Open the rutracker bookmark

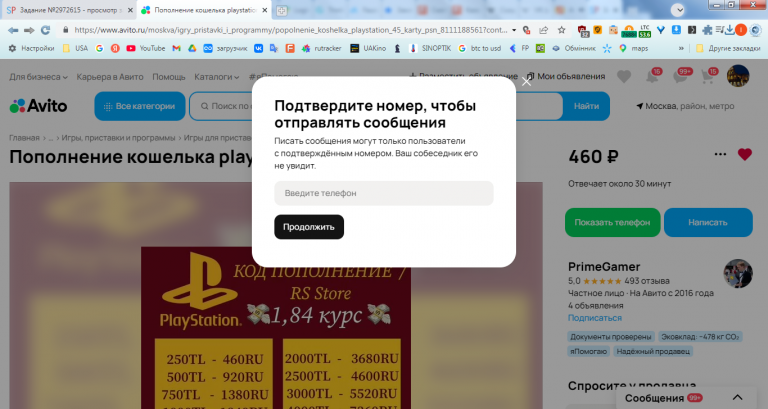coord(321,48)
